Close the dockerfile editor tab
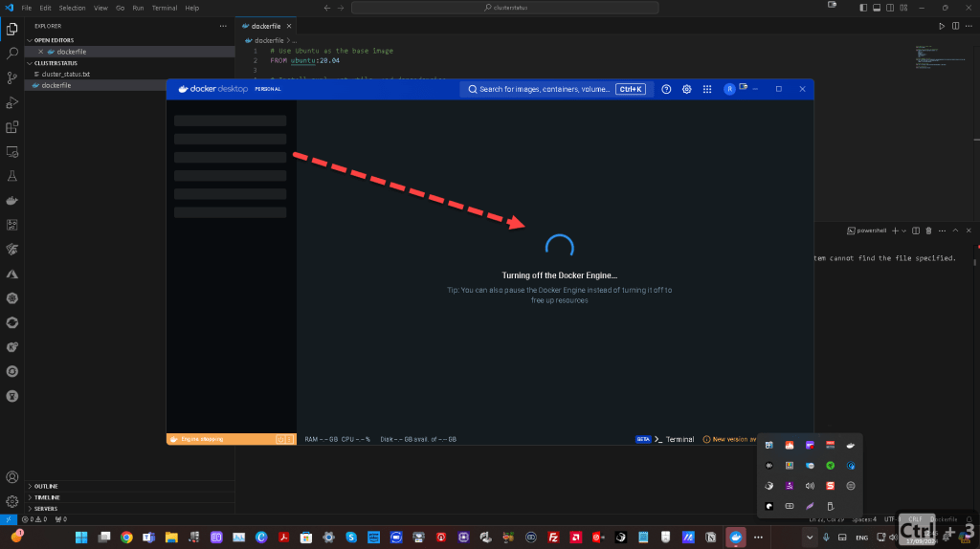 coord(289,26)
